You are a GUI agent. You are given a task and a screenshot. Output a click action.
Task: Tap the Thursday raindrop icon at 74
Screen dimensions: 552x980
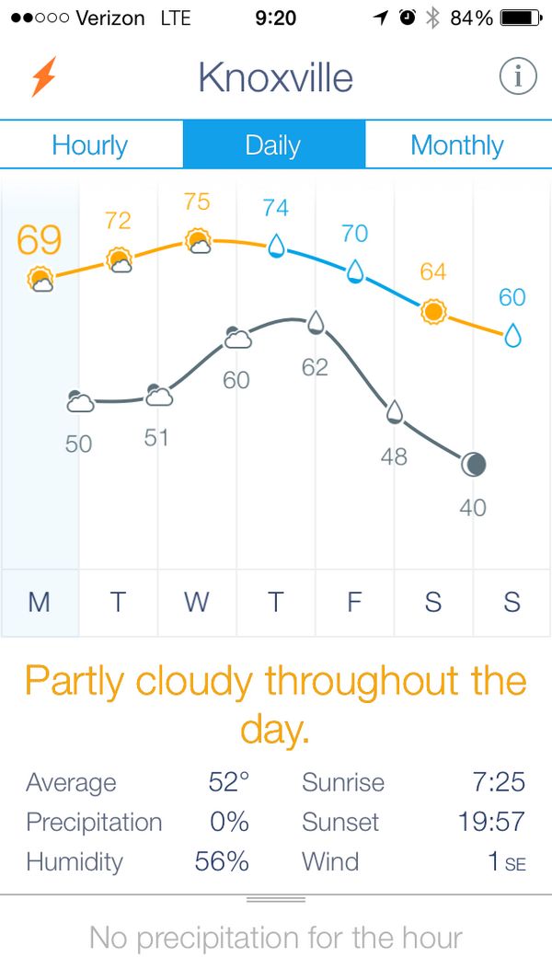point(276,246)
